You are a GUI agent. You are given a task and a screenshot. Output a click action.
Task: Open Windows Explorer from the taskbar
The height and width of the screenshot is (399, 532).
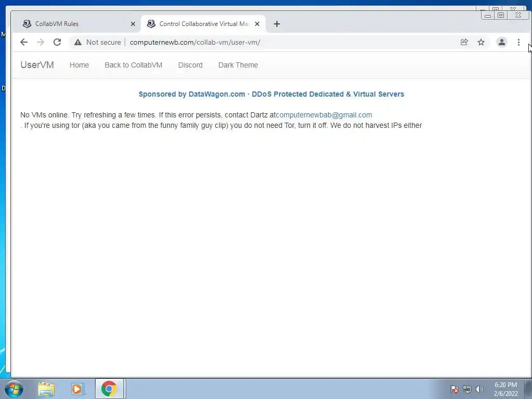[x=46, y=389]
